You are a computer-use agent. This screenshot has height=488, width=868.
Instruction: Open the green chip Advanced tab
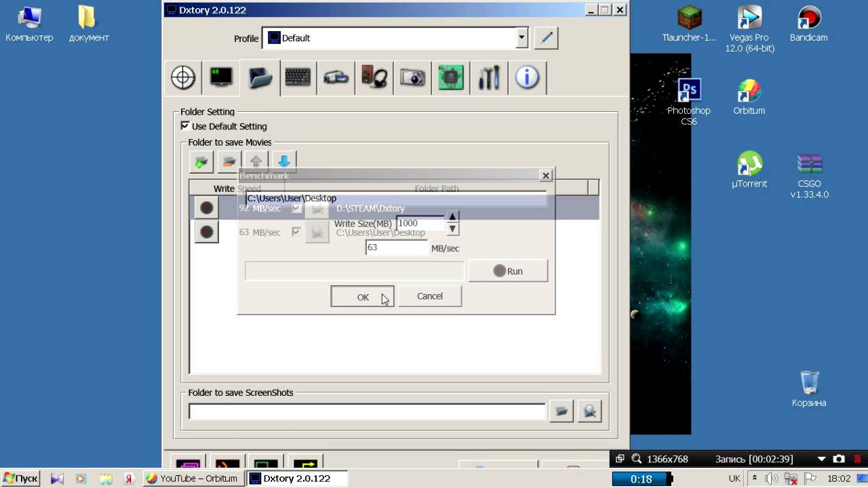[450, 78]
